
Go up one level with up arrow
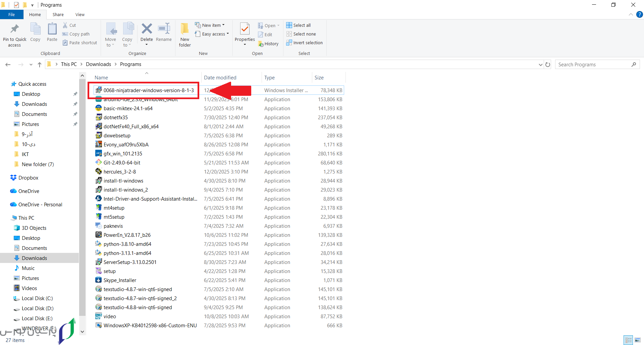tap(40, 64)
